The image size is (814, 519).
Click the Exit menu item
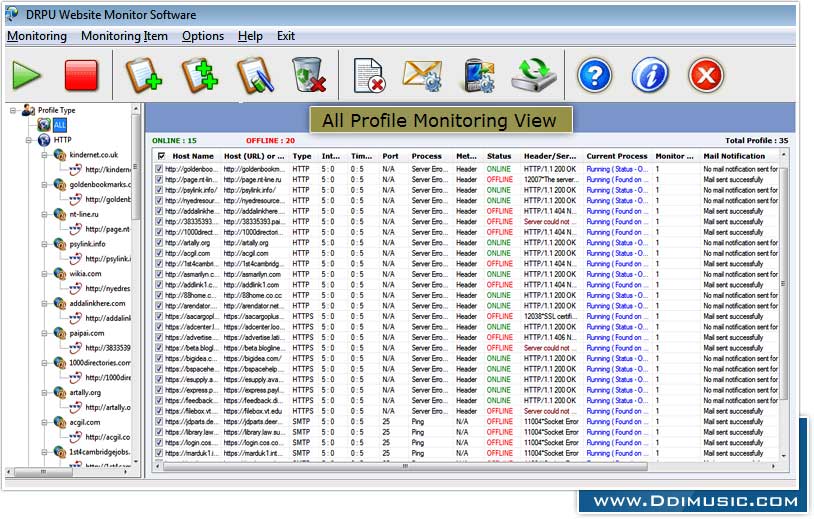coord(286,36)
